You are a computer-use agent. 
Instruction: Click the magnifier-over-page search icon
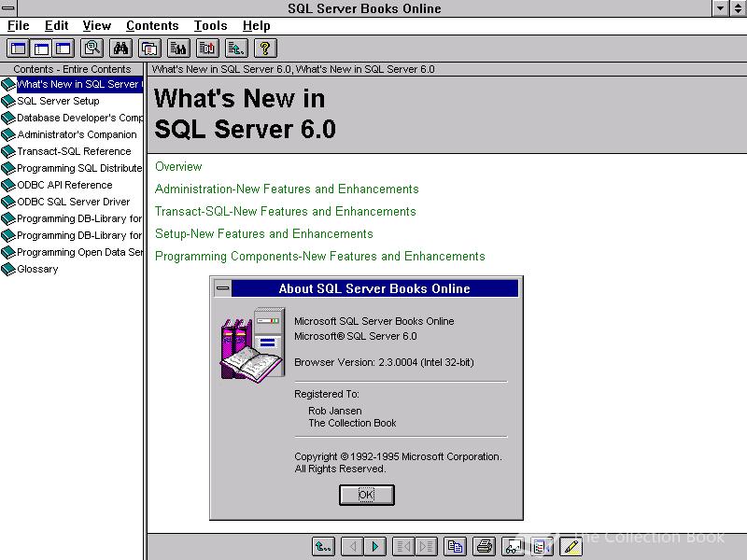pos(92,49)
